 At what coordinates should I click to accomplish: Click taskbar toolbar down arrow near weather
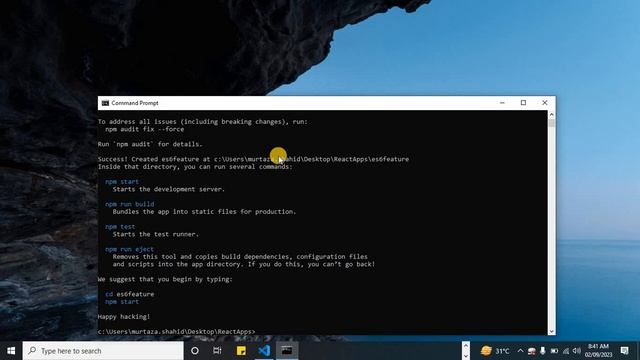click(466, 356)
